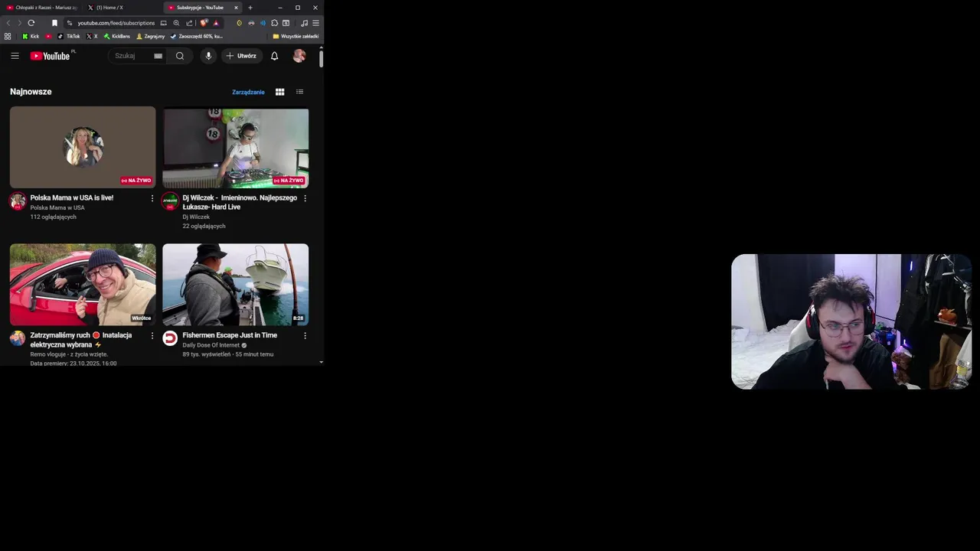Open the Dj Wilczek channel avatar

tap(170, 201)
